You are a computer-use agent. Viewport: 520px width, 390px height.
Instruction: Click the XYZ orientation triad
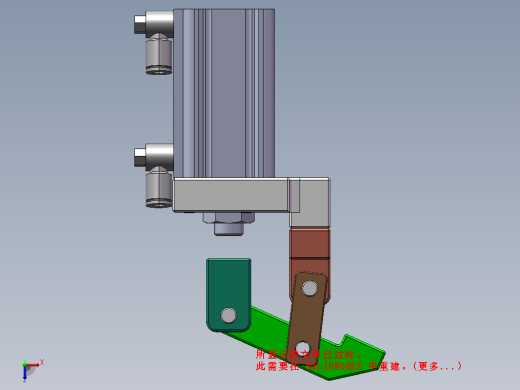point(31,370)
